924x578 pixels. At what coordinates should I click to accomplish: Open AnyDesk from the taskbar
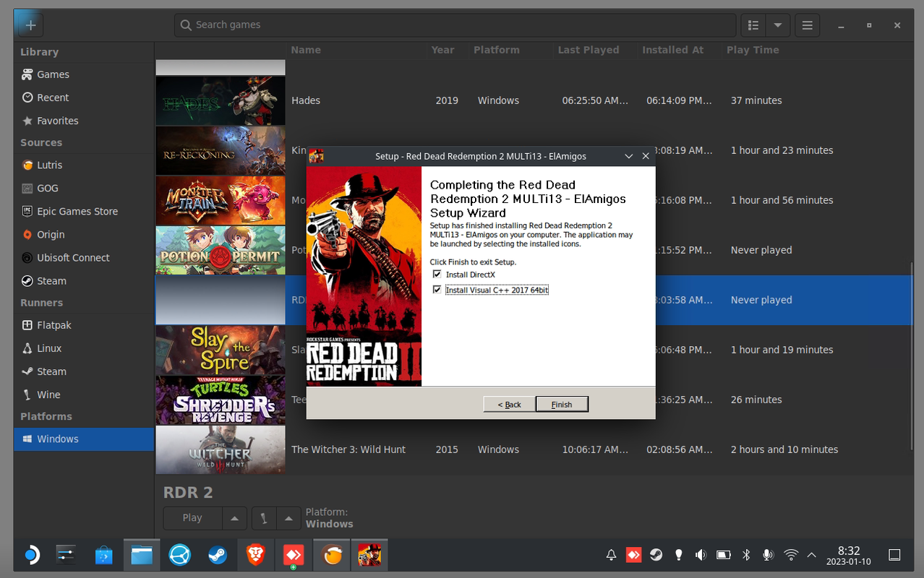[x=293, y=555]
